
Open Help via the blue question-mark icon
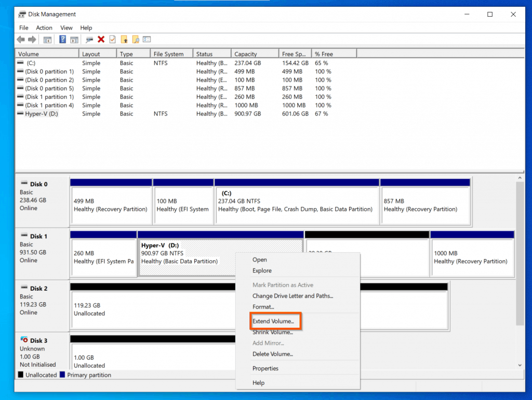[x=63, y=40]
